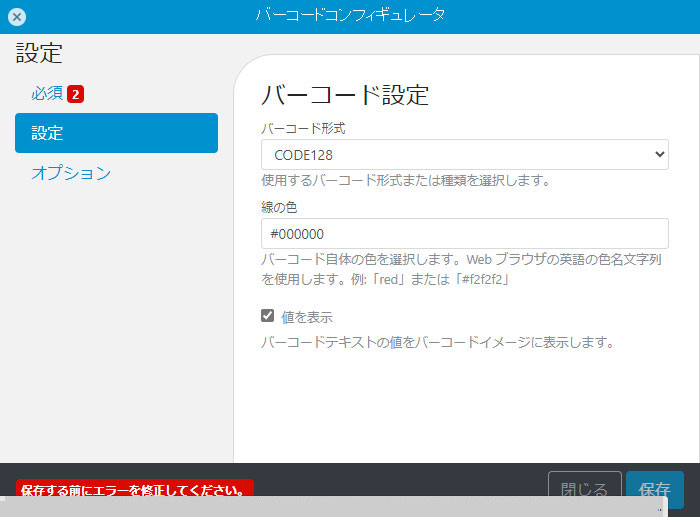Click the バーコードコンフィギュレータ title text

(x=350, y=16)
